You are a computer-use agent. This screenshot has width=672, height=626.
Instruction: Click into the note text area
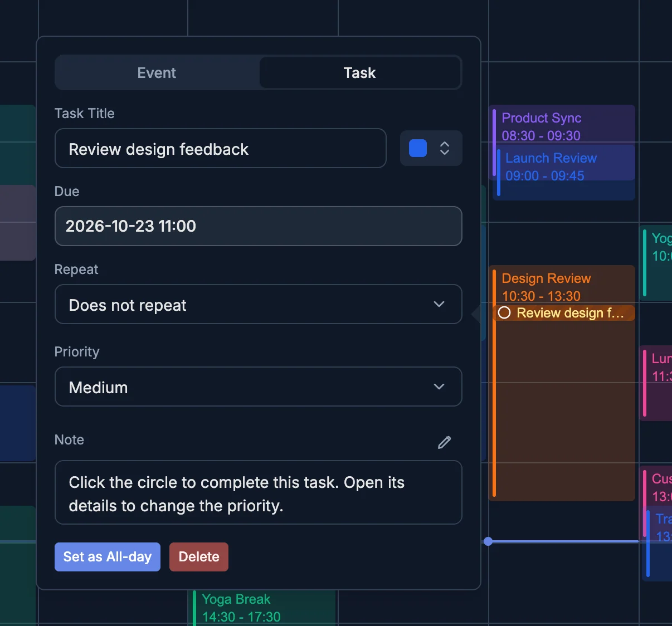(x=259, y=493)
